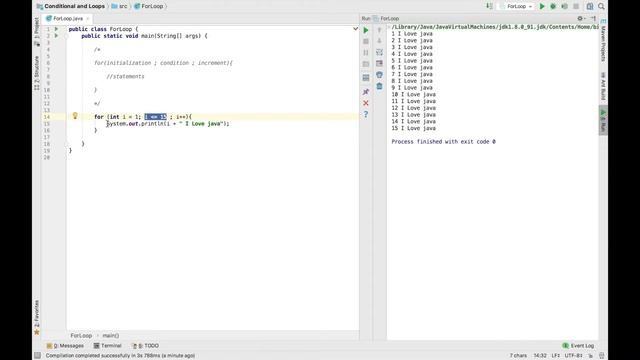This screenshot has height=360, width=640.
Task: Run with coverage from the top toolbar
Action: [564, 6]
